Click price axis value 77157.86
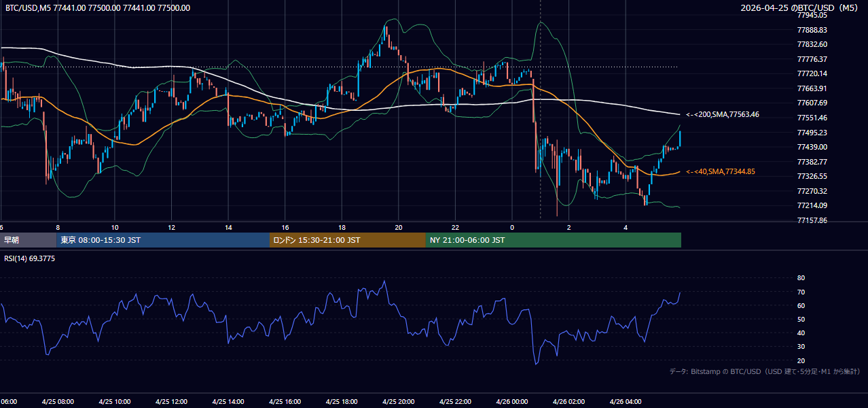This screenshot has height=408, width=868. (812, 220)
